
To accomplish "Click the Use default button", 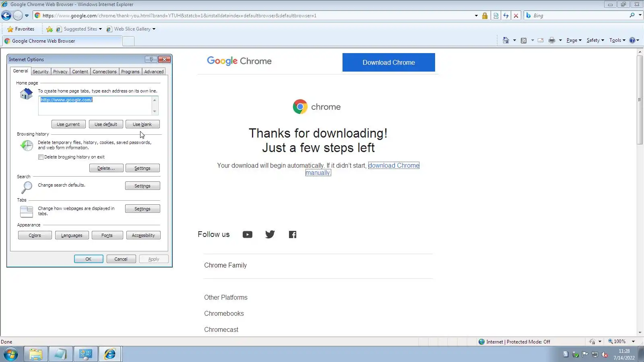I will [x=106, y=124].
